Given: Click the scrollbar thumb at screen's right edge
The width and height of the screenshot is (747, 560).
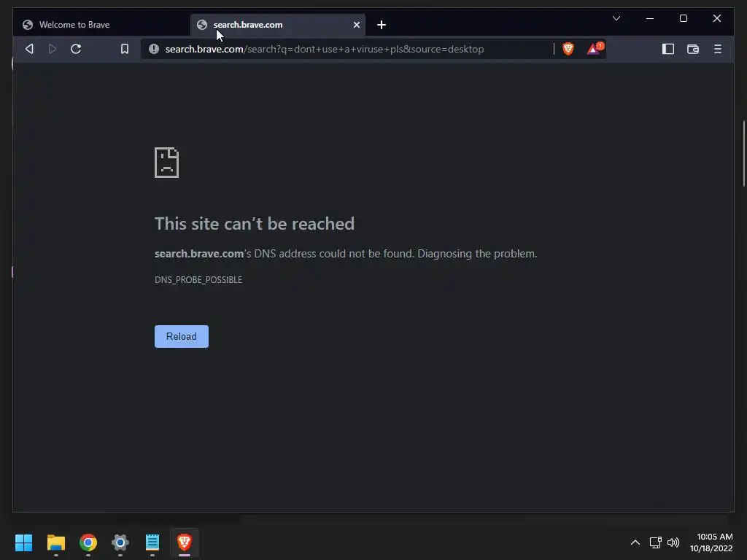Looking at the screenshot, I should [744, 155].
